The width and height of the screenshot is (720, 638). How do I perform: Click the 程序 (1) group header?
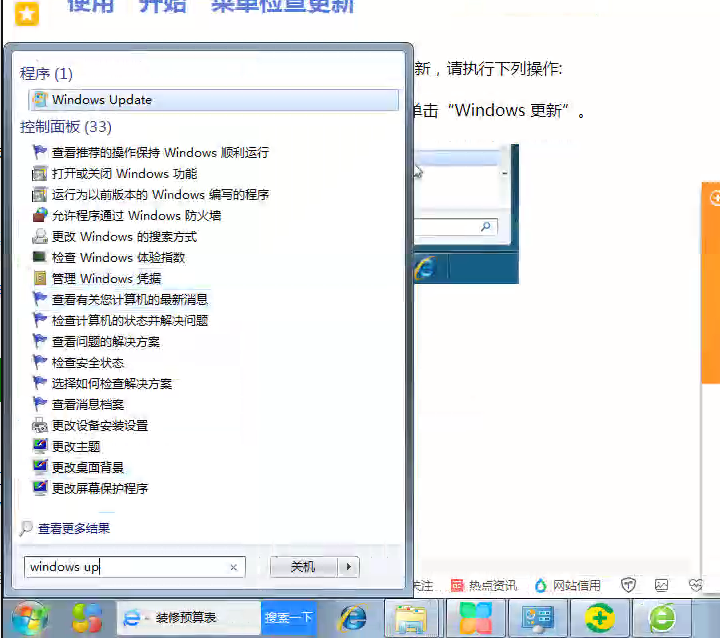46,73
